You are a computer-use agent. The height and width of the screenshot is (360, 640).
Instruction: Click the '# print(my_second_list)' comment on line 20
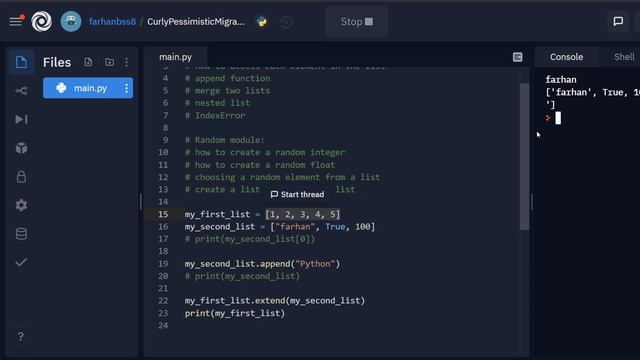coord(242,276)
